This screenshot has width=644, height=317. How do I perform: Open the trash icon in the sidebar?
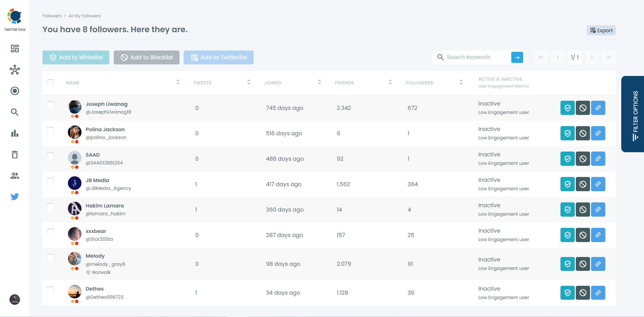click(15, 154)
